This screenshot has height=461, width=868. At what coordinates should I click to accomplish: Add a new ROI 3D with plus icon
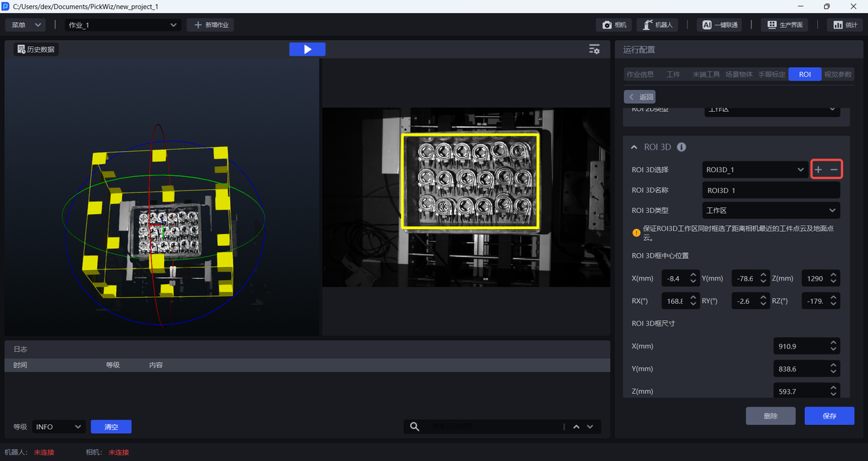point(818,169)
